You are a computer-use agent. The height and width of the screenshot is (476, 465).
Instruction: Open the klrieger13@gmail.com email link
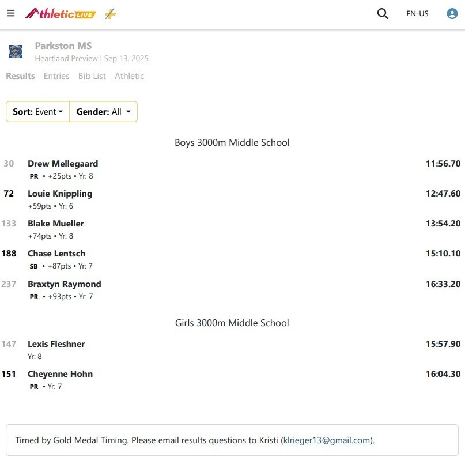327,440
